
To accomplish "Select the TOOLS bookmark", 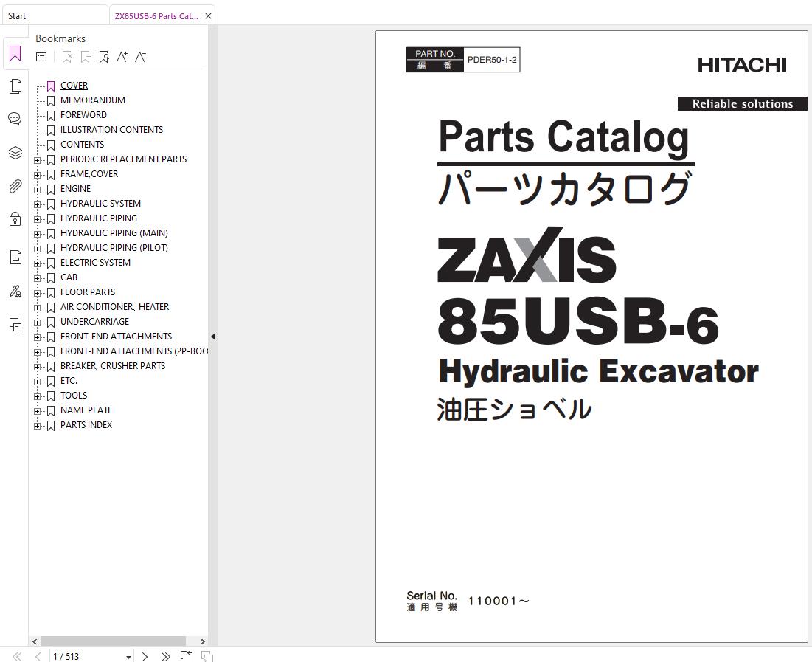I will pyautogui.click(x=74, y=396).
